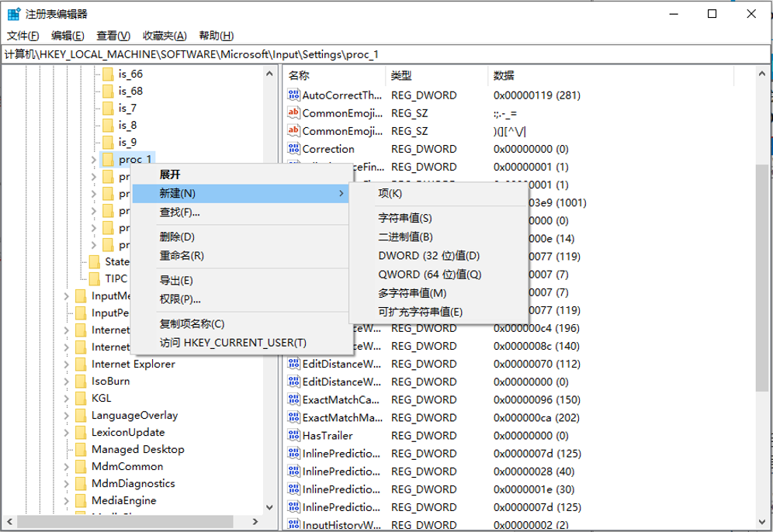The width and height of the screenshot is (773, 532).
Task: Expand the LanguageOverlay key arrow
Action: coord(68,415)
